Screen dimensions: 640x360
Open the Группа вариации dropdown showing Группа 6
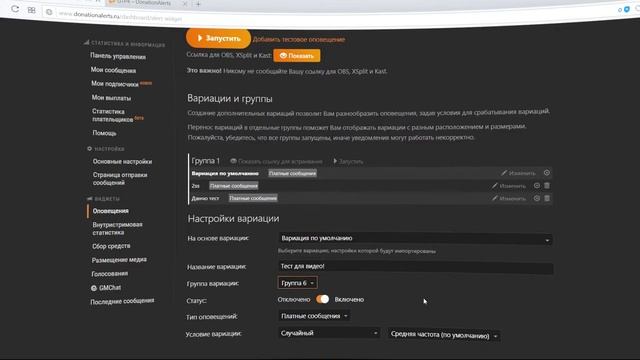(298, 283)
